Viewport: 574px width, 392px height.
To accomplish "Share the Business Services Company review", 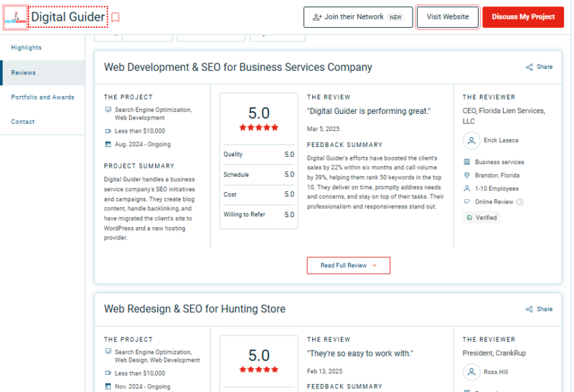I will (539, 67).
